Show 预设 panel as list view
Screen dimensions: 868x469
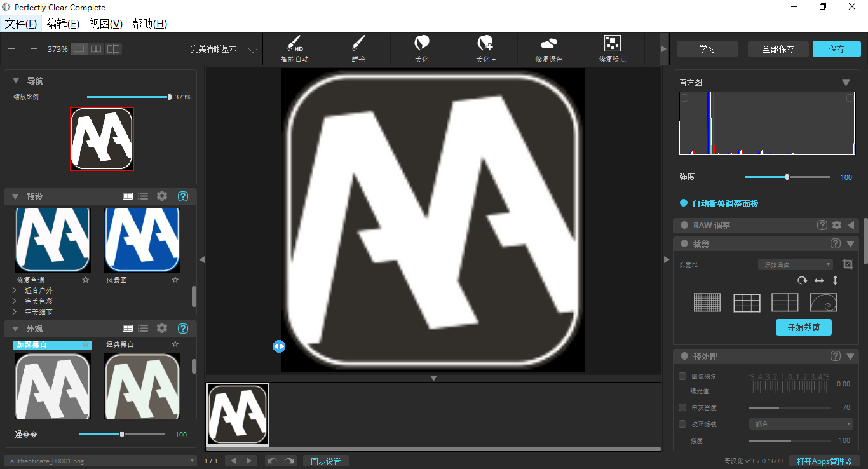(143, 196)
